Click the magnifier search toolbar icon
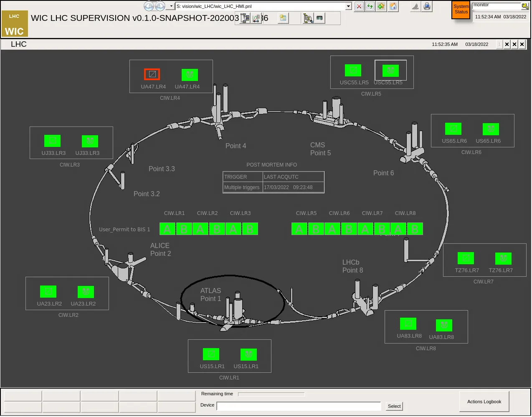 click(308, 18)
